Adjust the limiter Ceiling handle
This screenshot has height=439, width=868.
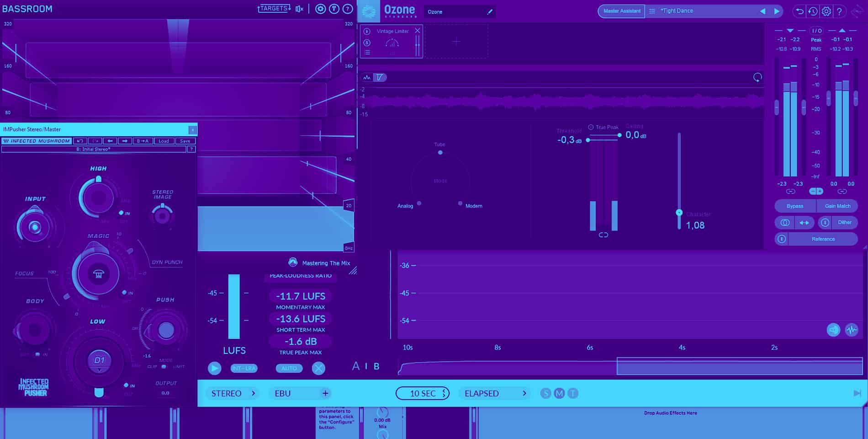point(619,135)
